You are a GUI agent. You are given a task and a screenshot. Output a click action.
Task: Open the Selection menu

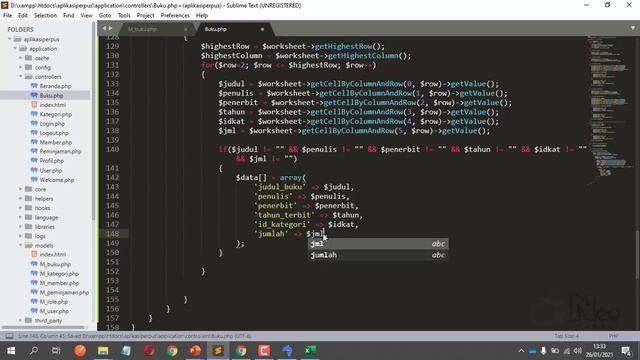pyautogui.click(x=45, y=16)
